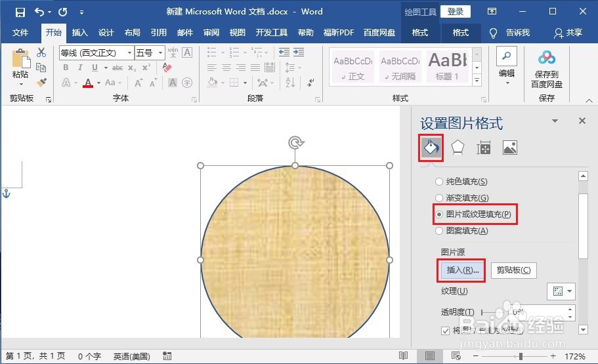Image resolution: width=598 pixels, height=364 pixels.
Task: Click the zoom slider handle
Action: coord(521,356)
